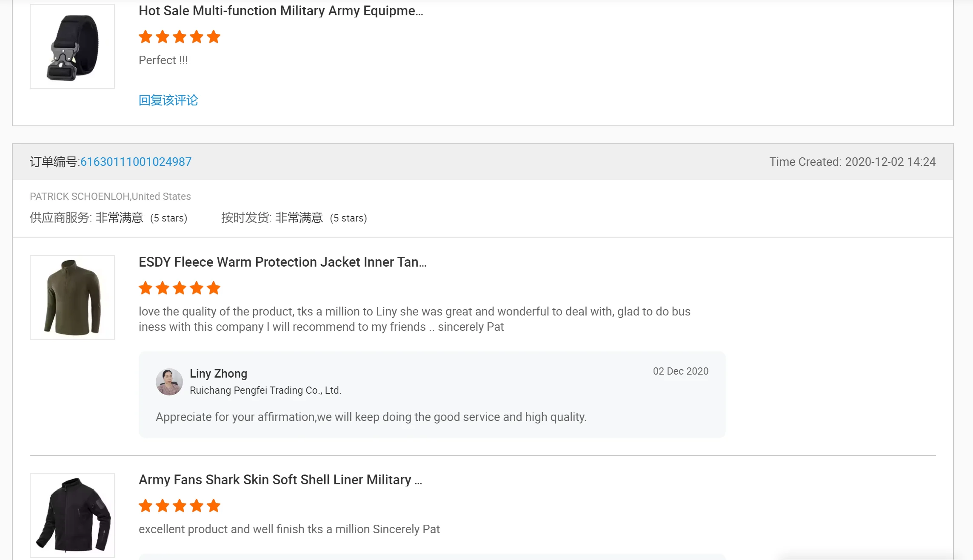Open ESDY Fleece Warm Protection Jacket title
The width and height of the screenshot is (973, 560).
click(x=282, y=262)
